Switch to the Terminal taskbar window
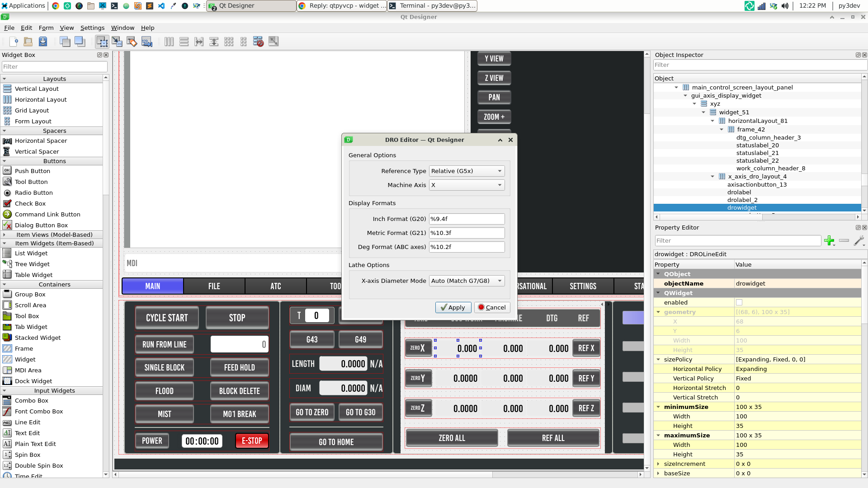Image resolution: width=868 pixels, height=488 pixels. click(432, 6)
